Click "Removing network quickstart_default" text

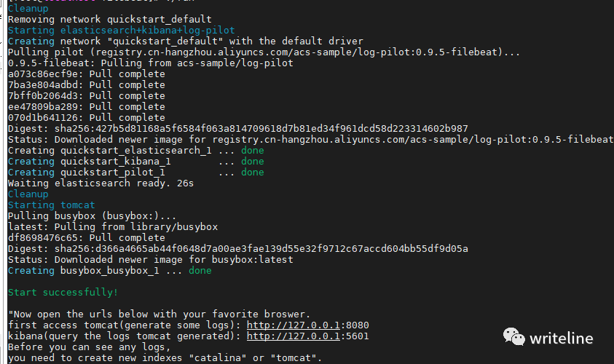tap(110, 20)
